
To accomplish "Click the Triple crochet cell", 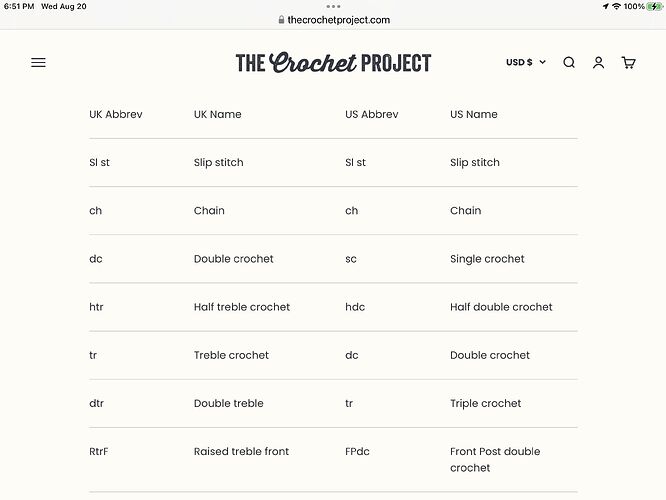I will 486,404.
